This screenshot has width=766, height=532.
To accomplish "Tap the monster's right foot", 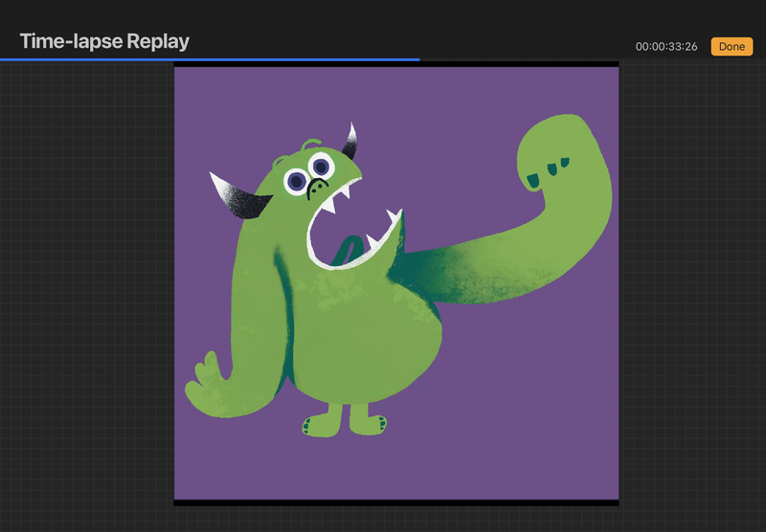I will click(x=371, y=421).
